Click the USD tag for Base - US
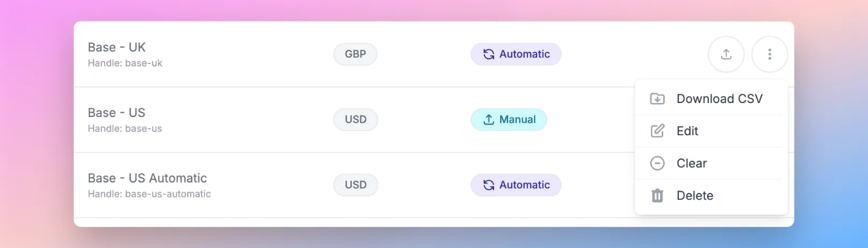This screenshot has width=868, height=248. pyautogui.click(x=356, y=120)
